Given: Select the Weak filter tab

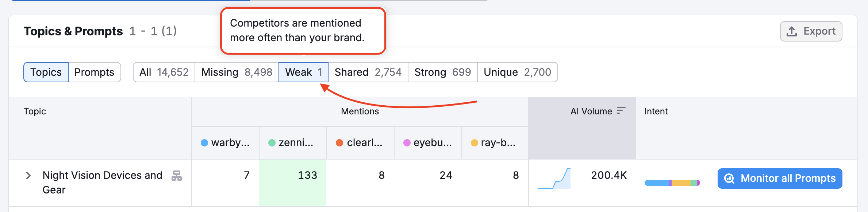Looking at the screenshot, I should pos(303,72).
